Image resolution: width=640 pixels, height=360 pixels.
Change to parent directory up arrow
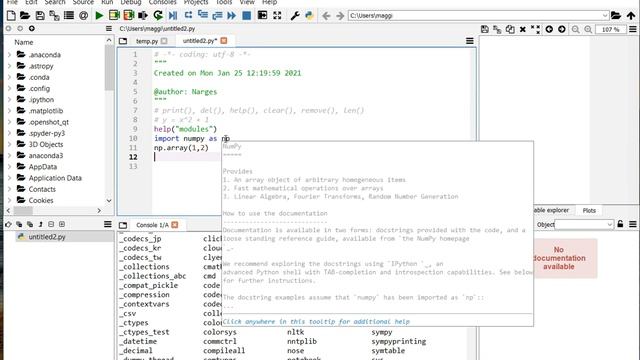tap(631, 16)
